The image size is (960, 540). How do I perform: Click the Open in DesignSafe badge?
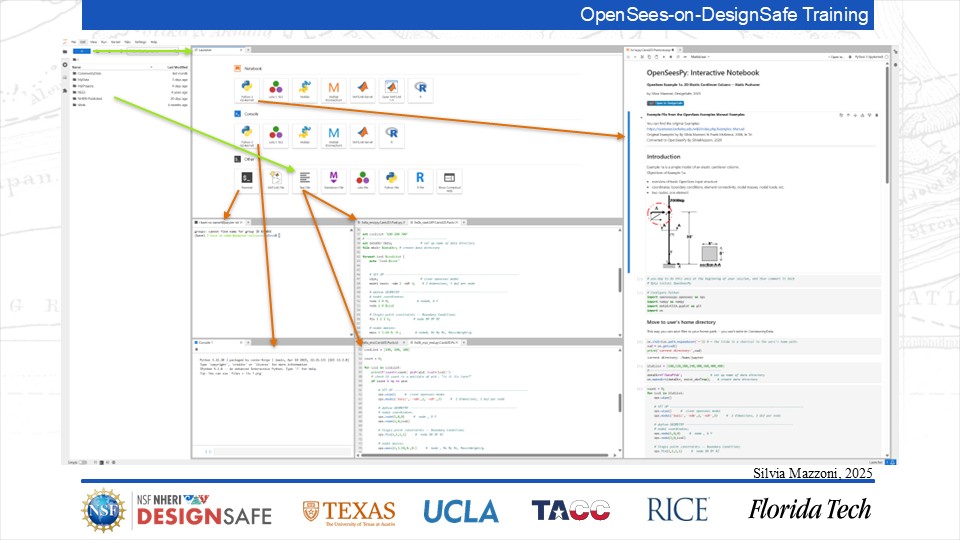pos(665,103)
